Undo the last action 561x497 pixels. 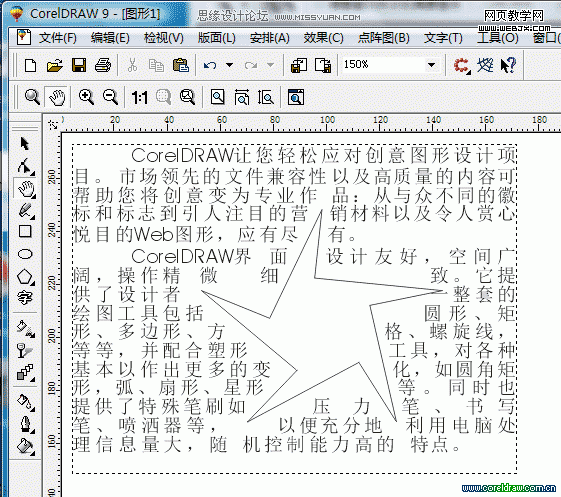click(210, 65)
